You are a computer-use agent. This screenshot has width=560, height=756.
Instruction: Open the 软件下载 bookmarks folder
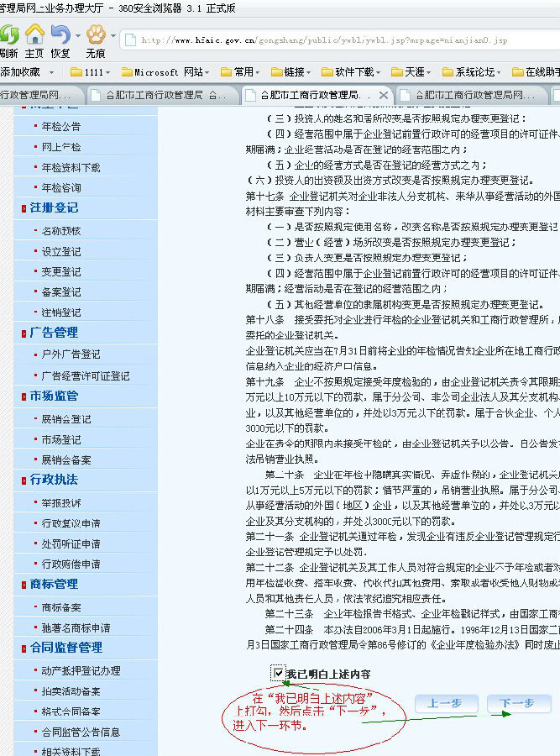(351, 72)
